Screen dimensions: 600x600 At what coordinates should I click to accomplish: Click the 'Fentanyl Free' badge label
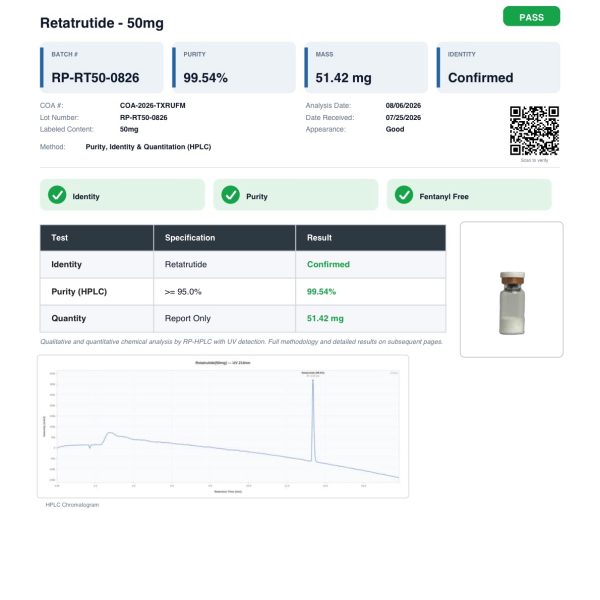(x=444, y=197)
